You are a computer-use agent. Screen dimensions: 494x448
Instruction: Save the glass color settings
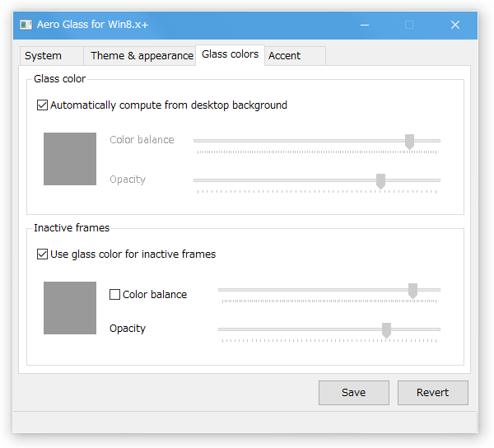[x=354, y=393]
